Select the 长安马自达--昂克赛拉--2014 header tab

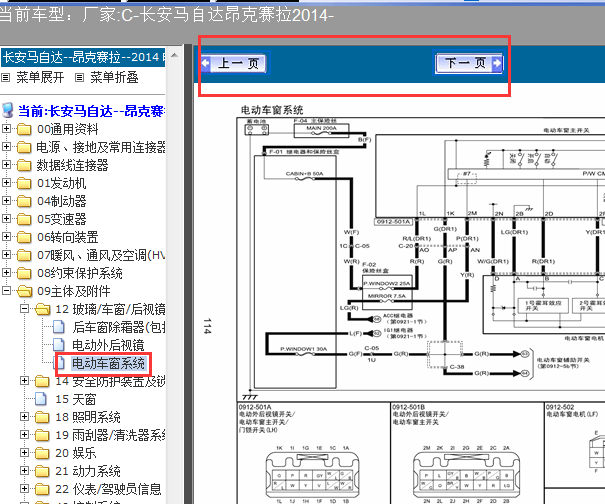click(x=83, y=57)
